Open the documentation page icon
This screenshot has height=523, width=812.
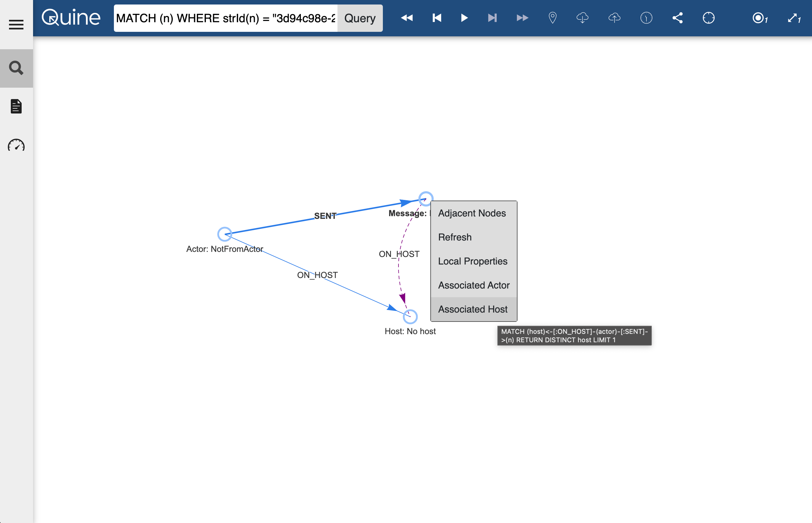[x=16, y=106]
